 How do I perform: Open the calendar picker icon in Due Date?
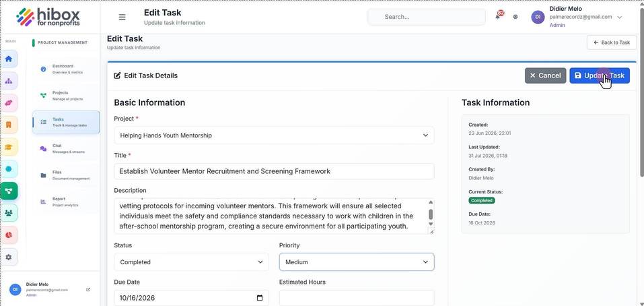[260, 298]
